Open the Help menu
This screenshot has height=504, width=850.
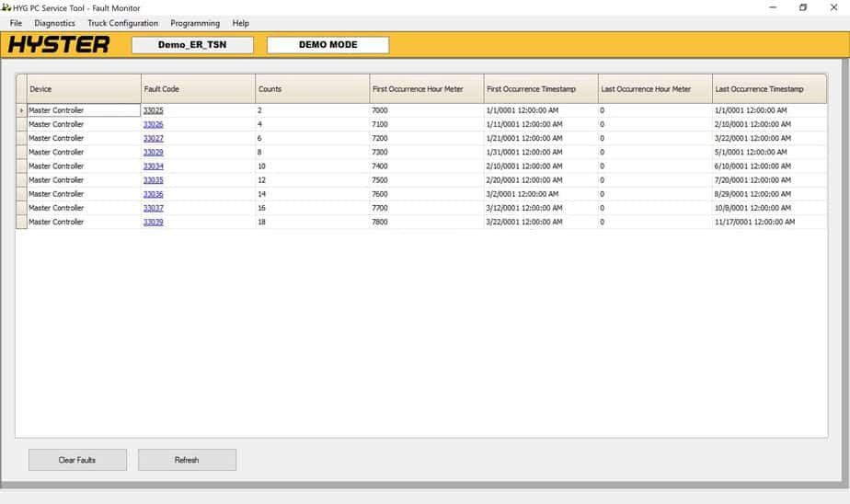click(241, 23)
